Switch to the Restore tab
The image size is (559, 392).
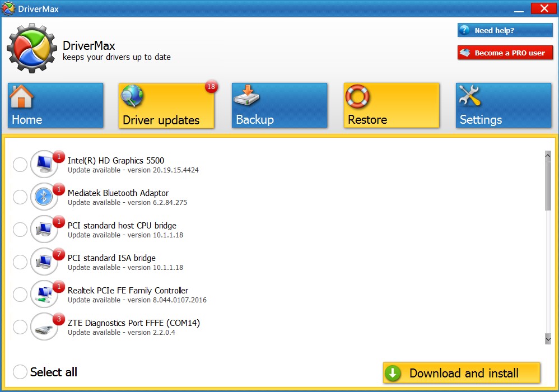tap(392, 105)
